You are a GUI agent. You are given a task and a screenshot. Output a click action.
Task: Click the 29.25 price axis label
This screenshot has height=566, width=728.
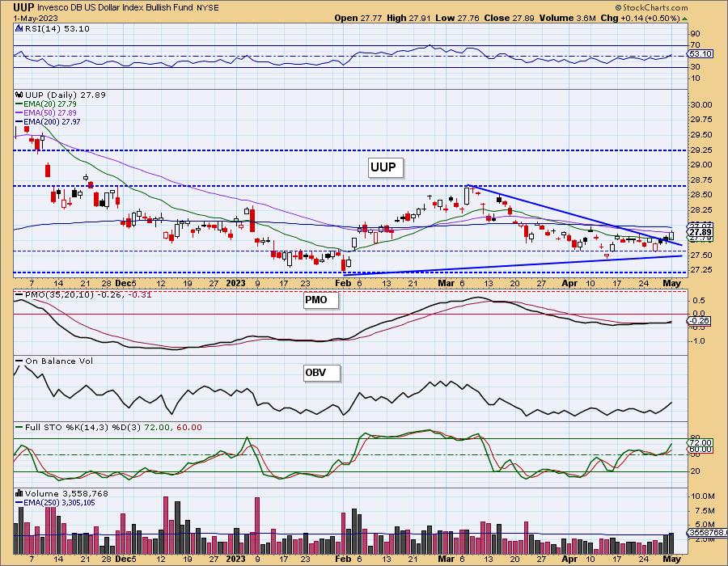pyautogui.click(x=701, y=150)
